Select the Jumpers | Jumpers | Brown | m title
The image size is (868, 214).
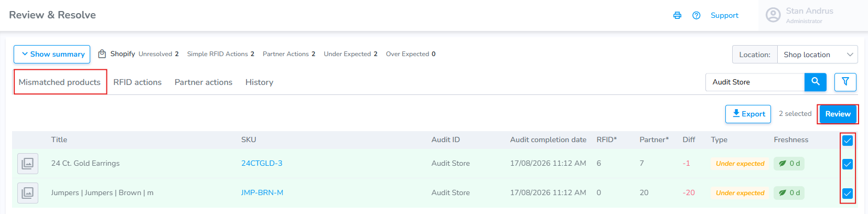(x=102, y=192)
